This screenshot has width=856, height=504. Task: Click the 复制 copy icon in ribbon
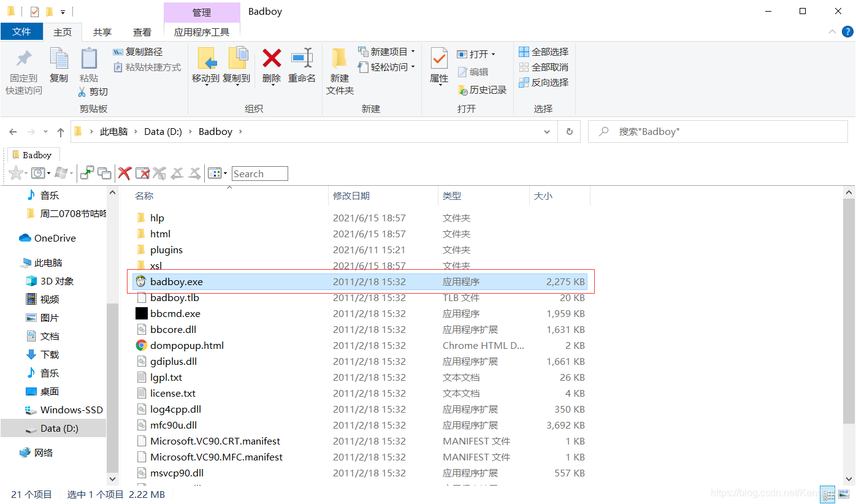point(59,59)
